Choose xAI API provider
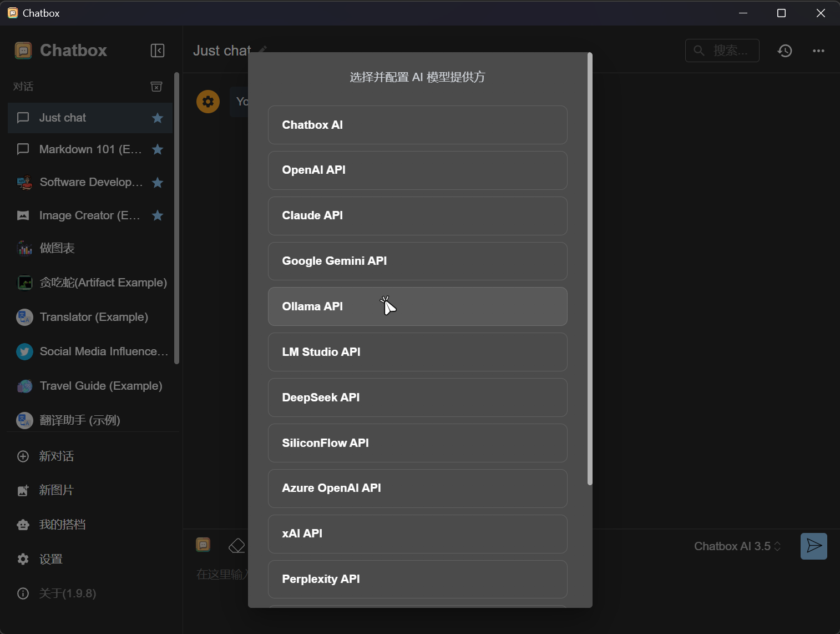Image resolution: width=840 pixels, height=634 pixels. (x=417, y=534)
